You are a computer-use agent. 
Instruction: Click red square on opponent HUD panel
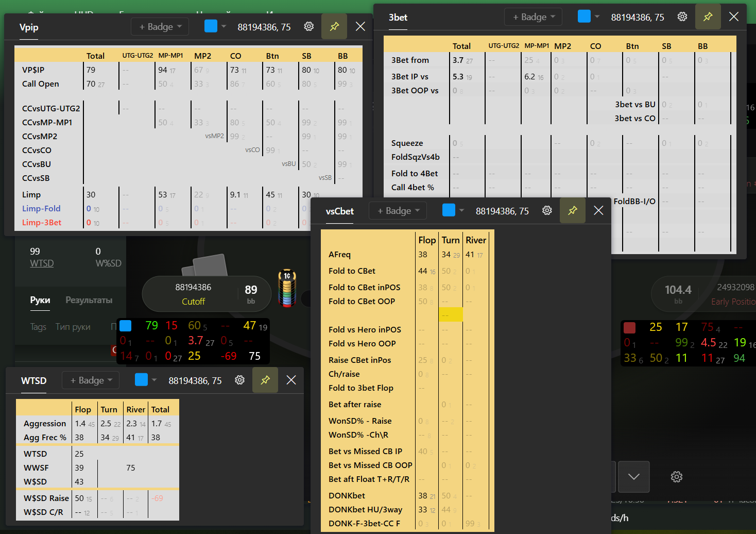coord(629,327)
